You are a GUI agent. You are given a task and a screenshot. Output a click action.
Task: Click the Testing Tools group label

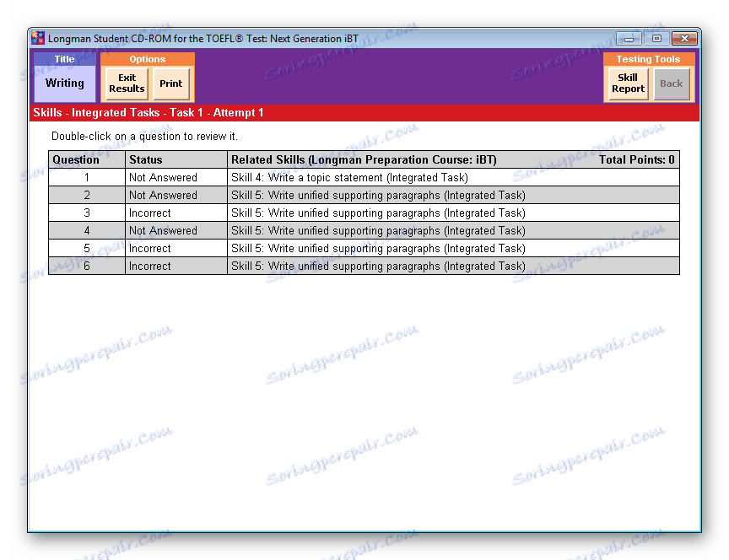click(648, 59)
